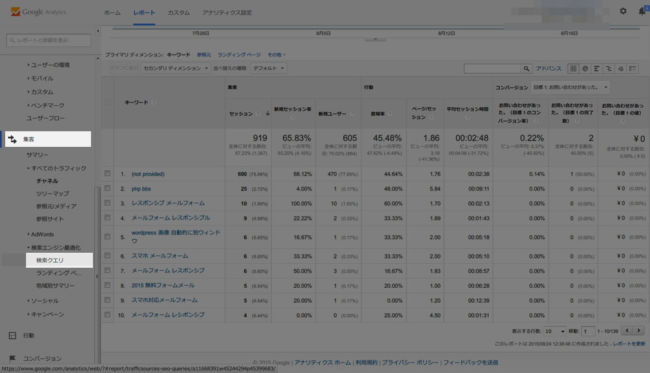Click the settings gear icon
Screen dimensions: 650x373
coord(623,11)
